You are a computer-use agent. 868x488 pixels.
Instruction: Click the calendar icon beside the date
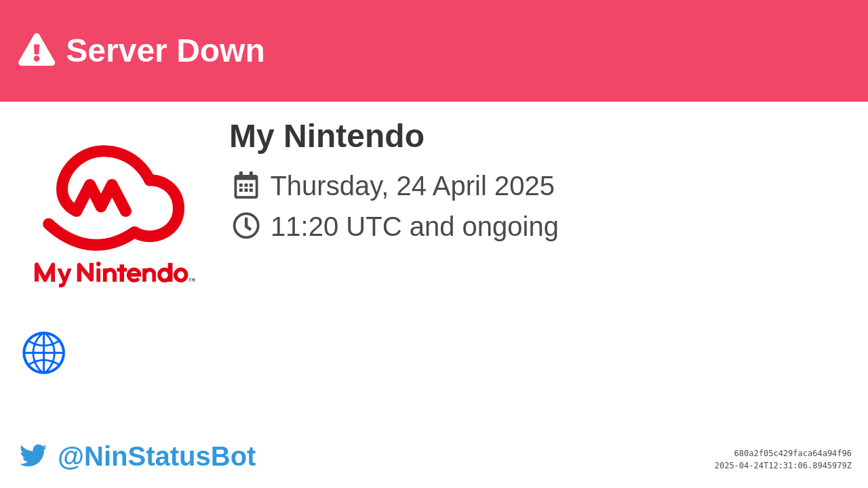point(246,185)
